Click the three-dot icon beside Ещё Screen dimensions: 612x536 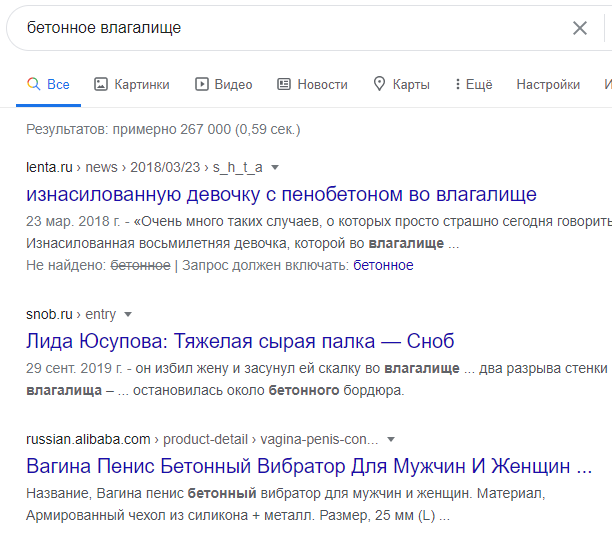click(x=457, y=84)
